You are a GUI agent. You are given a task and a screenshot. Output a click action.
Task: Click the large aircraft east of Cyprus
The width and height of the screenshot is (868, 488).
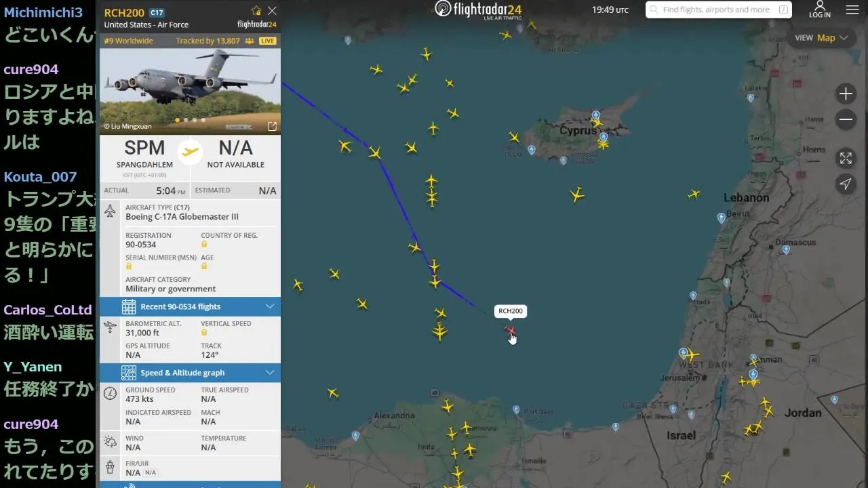tap(577, 195)
